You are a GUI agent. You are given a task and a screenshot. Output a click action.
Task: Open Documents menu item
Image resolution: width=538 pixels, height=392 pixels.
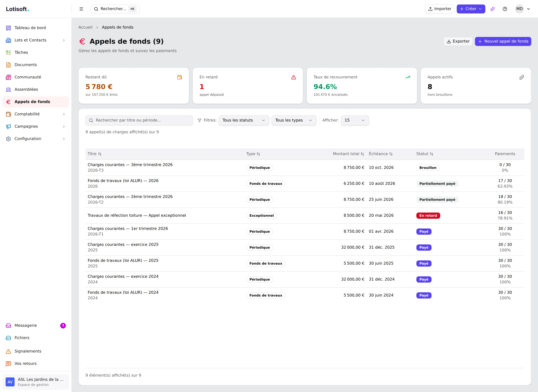(x=36, y=65)
